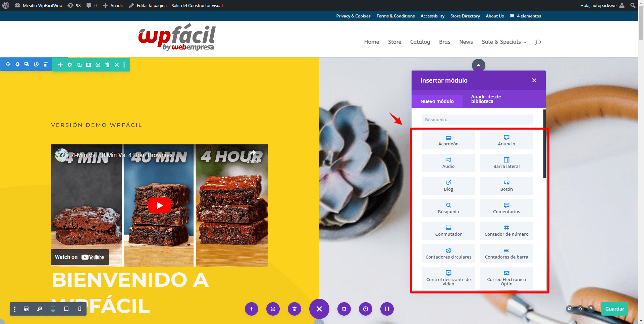Play the brownies YouTube video
Viewport: 644px width, 324px height.
pos(160,205)
